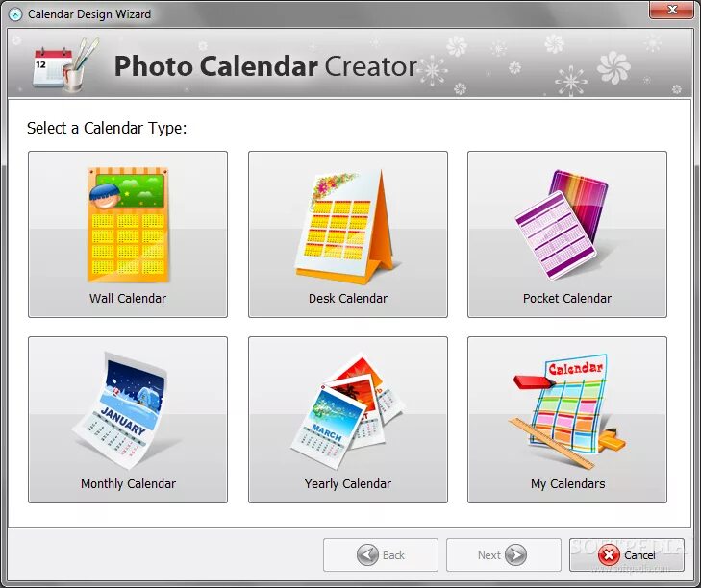Click the left arrow icon on Back

coord(367,555)
